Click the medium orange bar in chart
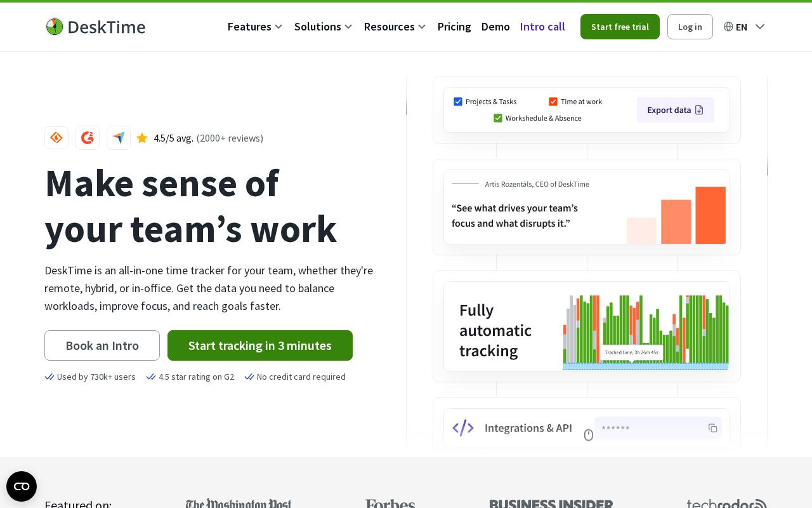Screen dimensions: 812x508 (676, 222)
